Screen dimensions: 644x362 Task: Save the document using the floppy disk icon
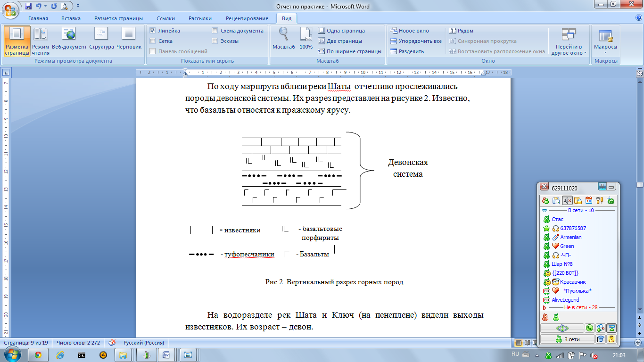(29, 6)
